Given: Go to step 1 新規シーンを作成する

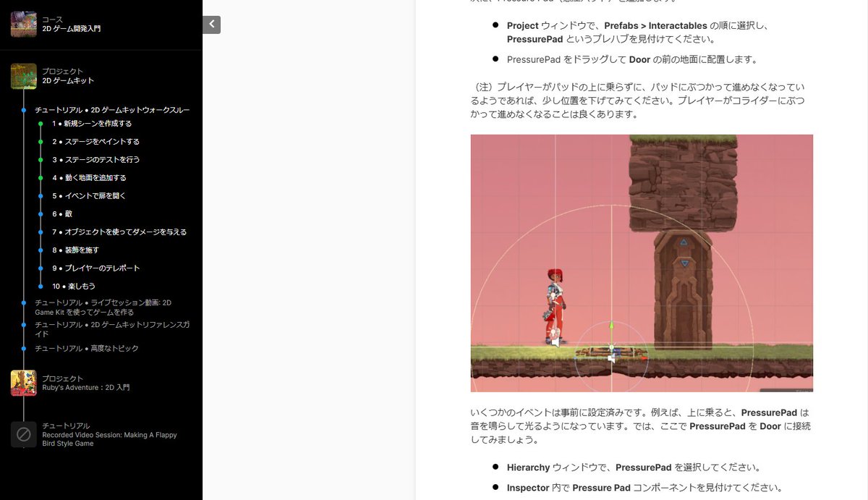Looking at the screenshot, I should click(92, 124).
